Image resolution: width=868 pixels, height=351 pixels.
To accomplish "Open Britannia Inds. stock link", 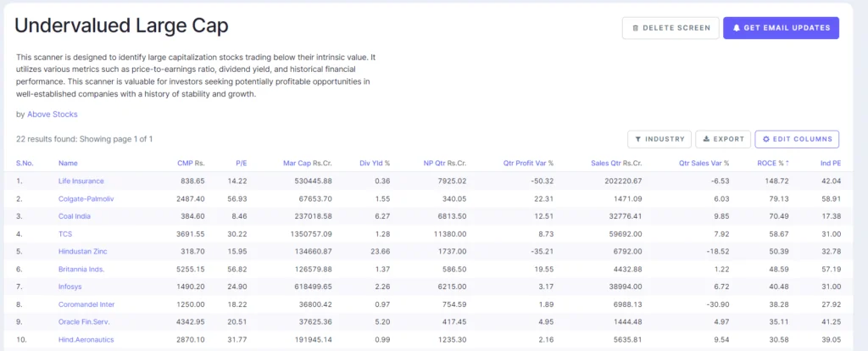I will coord(81,269).
